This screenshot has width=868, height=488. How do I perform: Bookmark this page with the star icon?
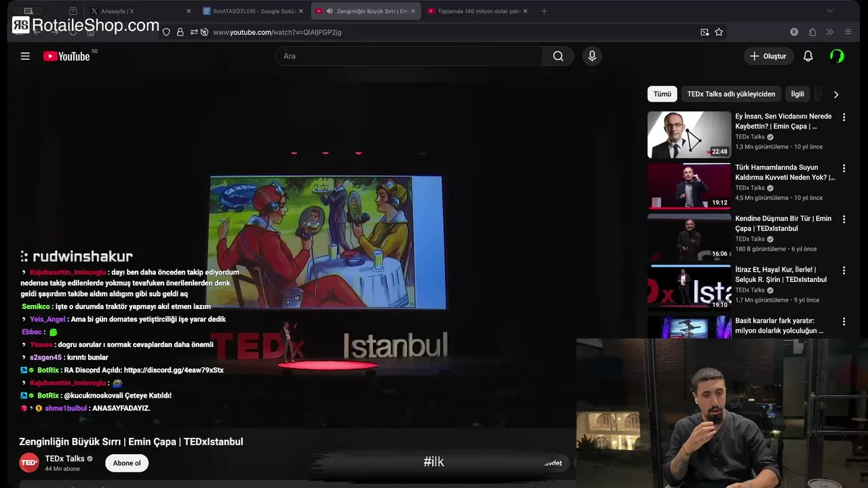pyautogui.click(x=719, y=32)
